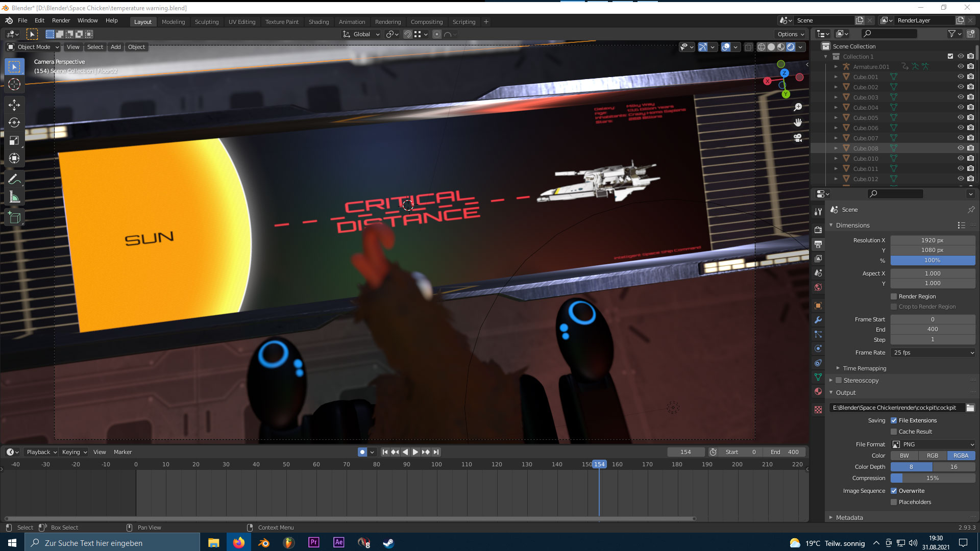Screen dimensions: 980x551
Task: Set Color Depth to 16
Action: click(x=954, y=467)
